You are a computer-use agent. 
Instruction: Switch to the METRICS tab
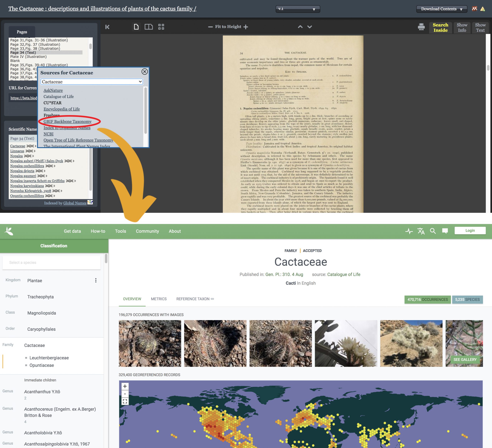coord(159,299)
